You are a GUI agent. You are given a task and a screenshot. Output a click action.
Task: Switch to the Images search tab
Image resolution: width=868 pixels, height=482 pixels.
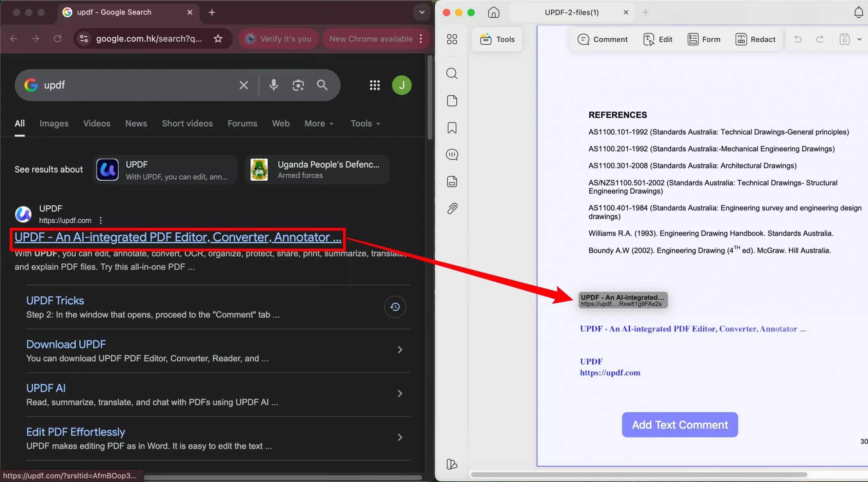pyautogui.click(x=54, y=124)
